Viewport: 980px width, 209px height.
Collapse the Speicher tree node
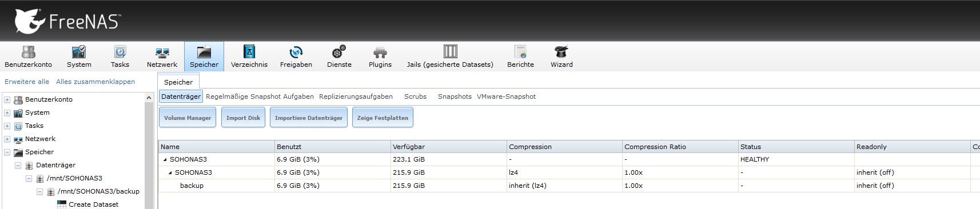(x=7, y=152)
